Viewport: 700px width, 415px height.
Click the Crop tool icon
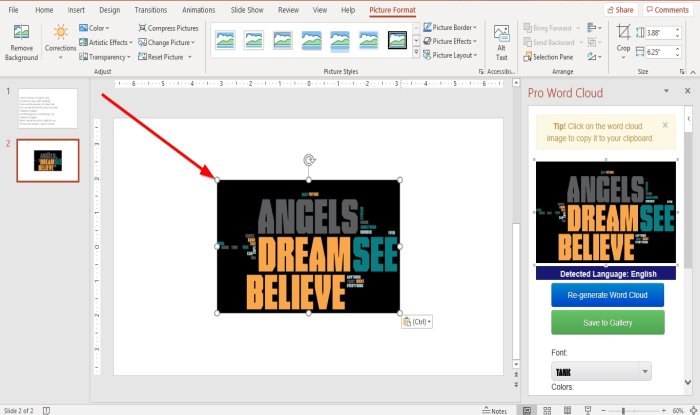tap(623, 32)
